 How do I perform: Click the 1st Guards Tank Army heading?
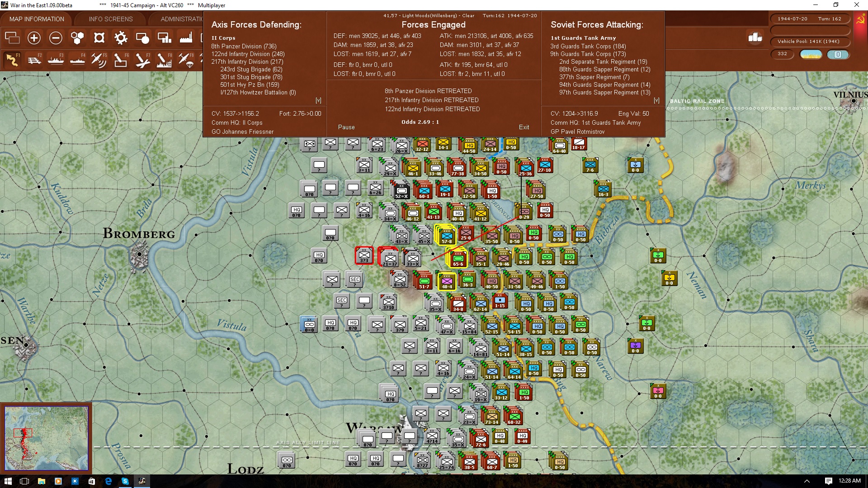tap(583, 38)
